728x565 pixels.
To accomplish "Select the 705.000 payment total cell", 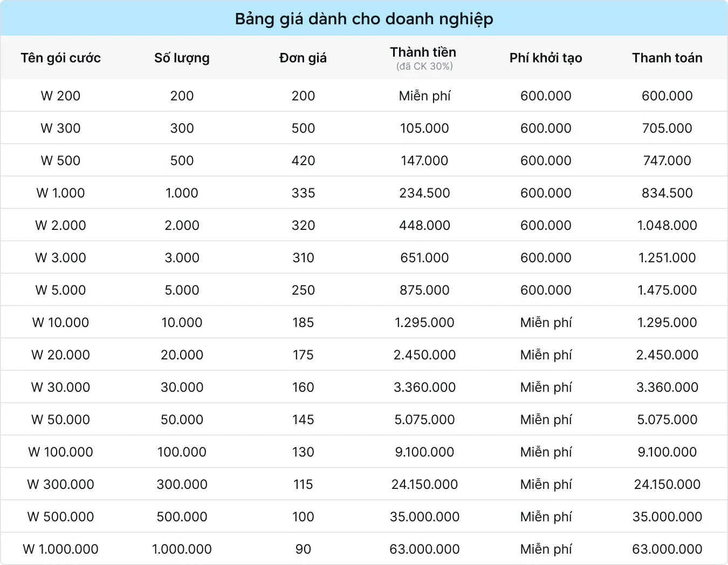I will click(x=667, y=128).
